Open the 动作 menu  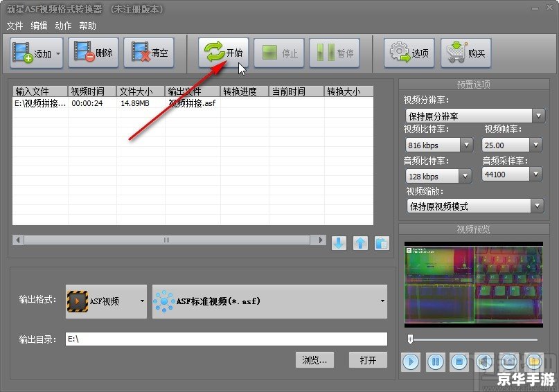(x=63, y=26)
